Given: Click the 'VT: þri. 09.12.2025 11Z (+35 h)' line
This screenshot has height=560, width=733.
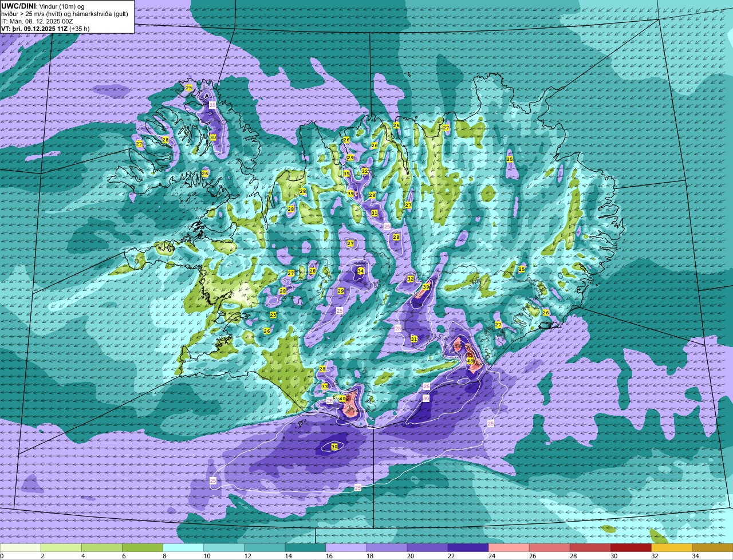Looking at the screenshot, I should coord(45,28).
